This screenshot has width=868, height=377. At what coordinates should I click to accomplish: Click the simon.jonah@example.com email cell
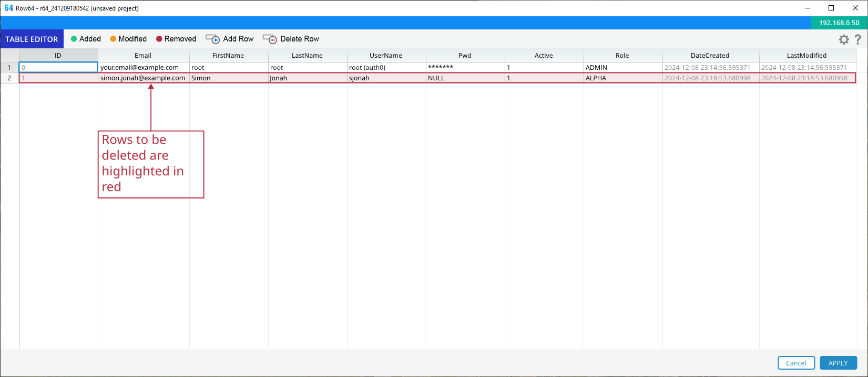pos(143,78)
